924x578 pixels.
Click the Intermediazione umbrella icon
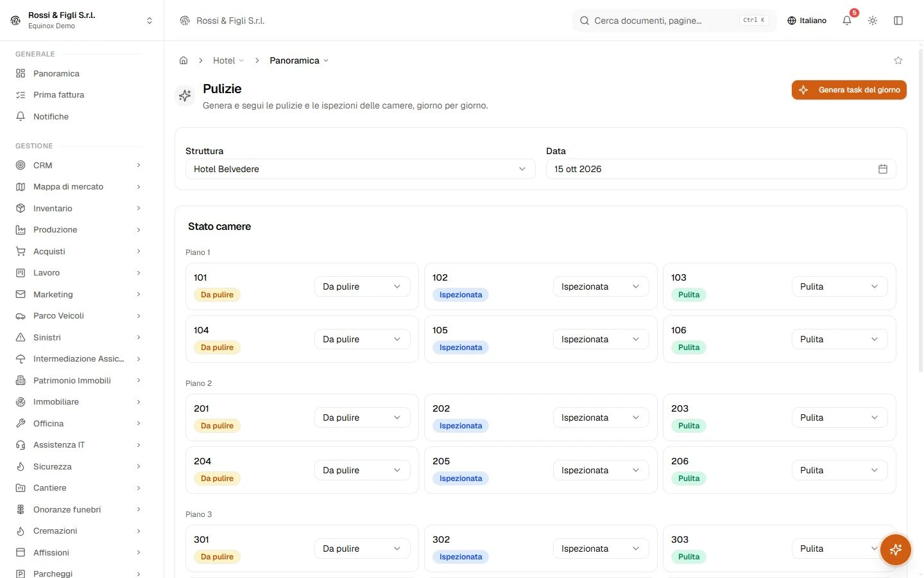(21, 359)
